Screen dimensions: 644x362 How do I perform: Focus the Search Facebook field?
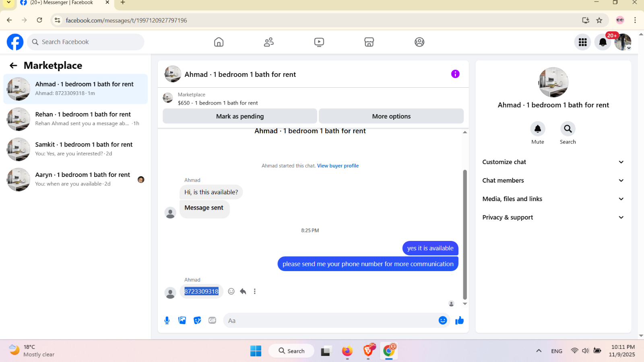tap(86, 42)
